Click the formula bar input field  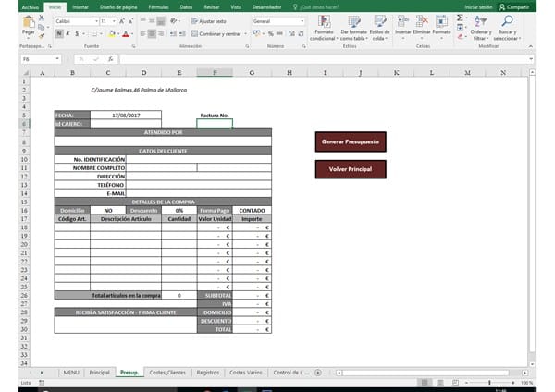pyautogui.click(x=323, y=59)
